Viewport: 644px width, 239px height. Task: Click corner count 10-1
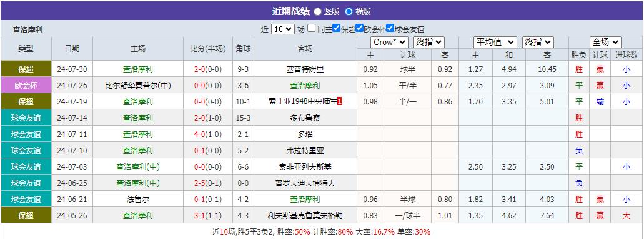pyautogui.click(x=243, y=102)
